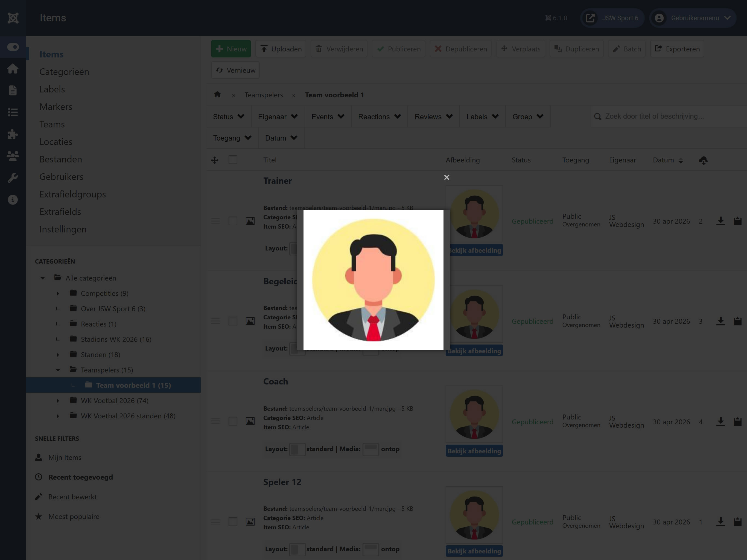Check the Coach row checkbox
Image resolution: width=747 pixels, height=560 pixels.
coord(233,421)
